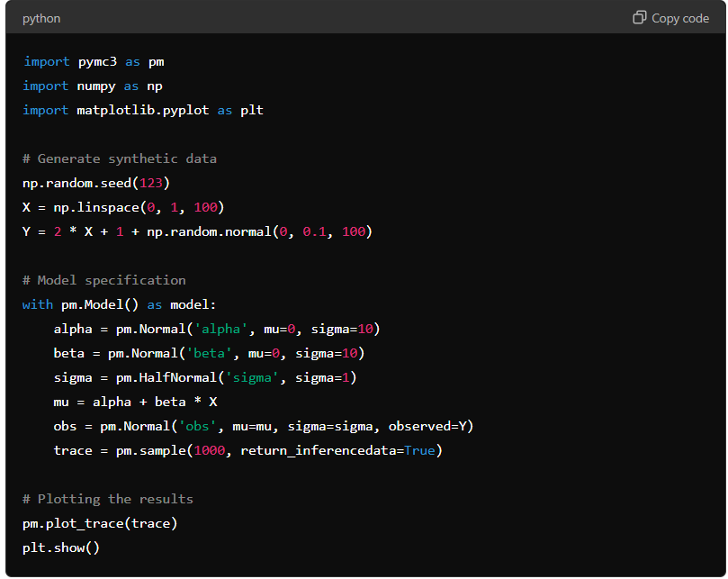The height and width of the screenshot is (579, 728).
Task: Click the obs likelihood line with observed=Y
Action: click(264, 426)
